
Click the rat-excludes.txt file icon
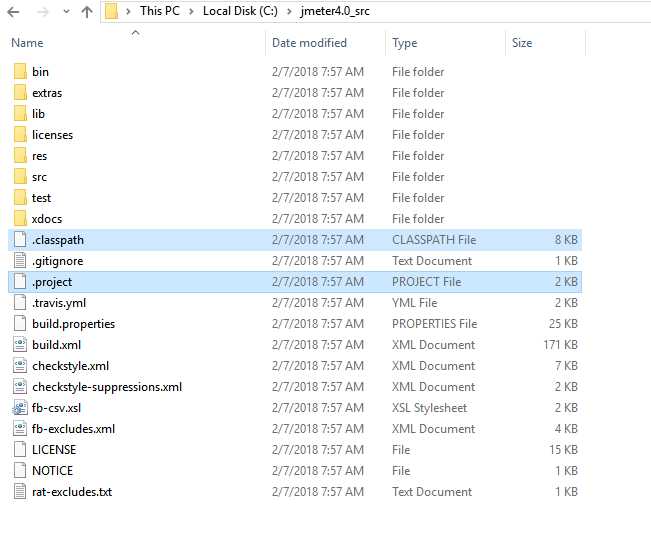[x=20, y=491]
